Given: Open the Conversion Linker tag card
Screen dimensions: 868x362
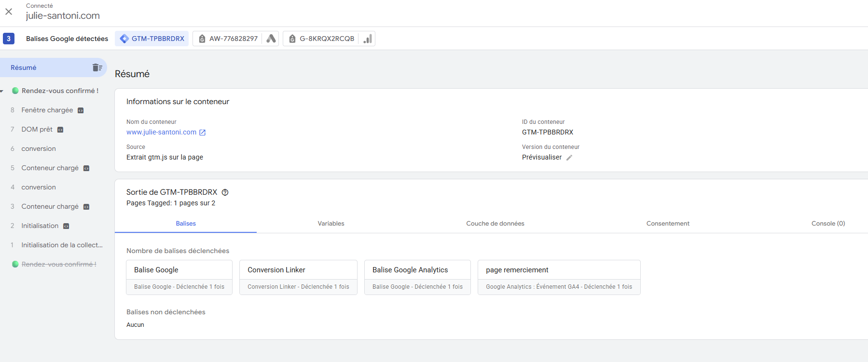Looking at the screenshot, I should pyautogui.click(x=298, y=278).
